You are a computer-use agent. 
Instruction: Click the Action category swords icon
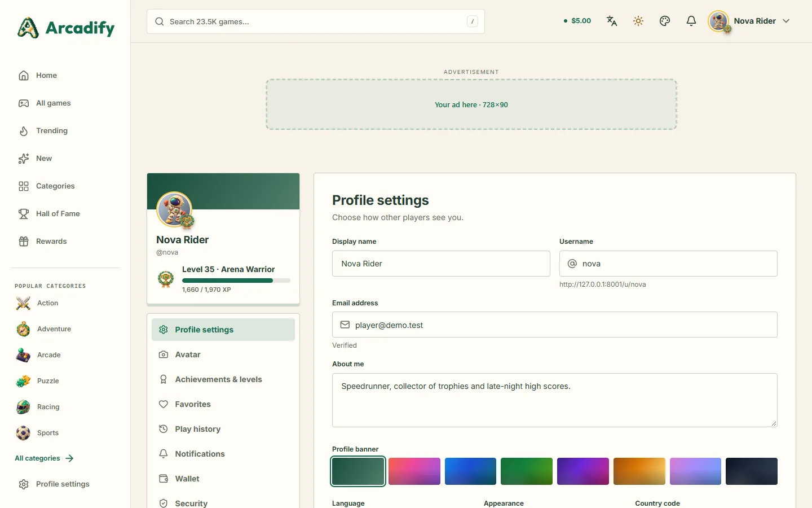point(23,303)
